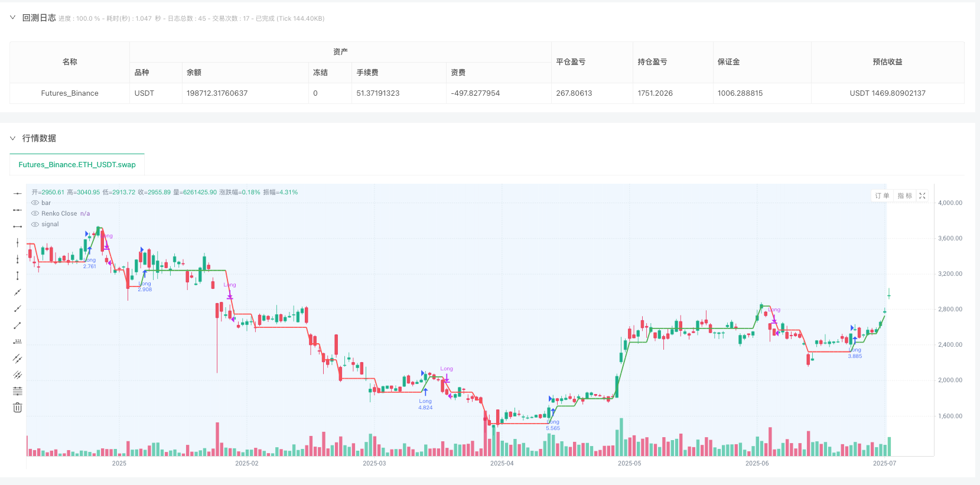This screenshot has width=980, height=485.
Task: Select the price line with label tool
Action: tap(18, 341)
